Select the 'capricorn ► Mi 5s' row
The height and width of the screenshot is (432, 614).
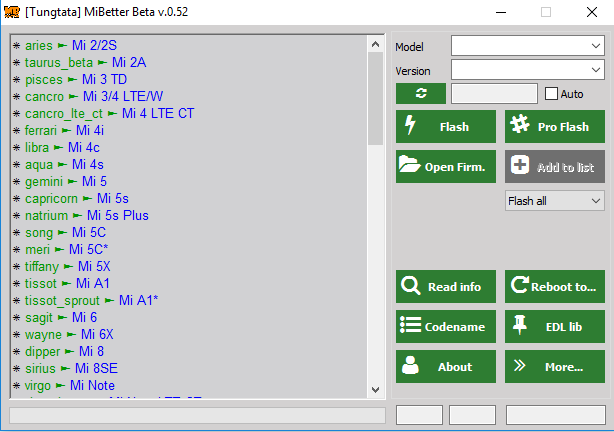(x=189, y=199)
